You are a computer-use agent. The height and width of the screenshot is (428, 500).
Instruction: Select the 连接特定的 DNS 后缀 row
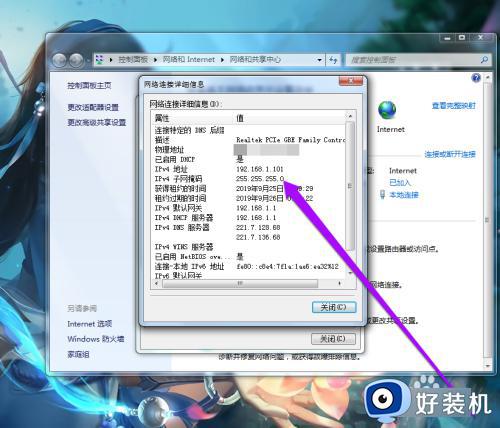[249, 130]
